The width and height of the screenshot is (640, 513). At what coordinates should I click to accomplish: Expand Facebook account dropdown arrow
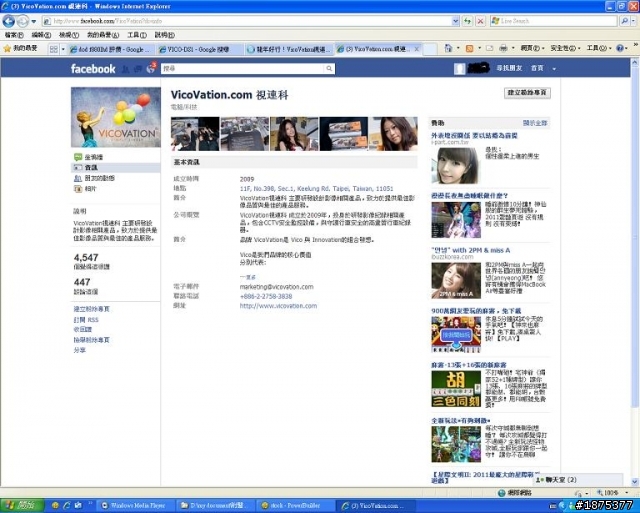[x=554, y=69]
